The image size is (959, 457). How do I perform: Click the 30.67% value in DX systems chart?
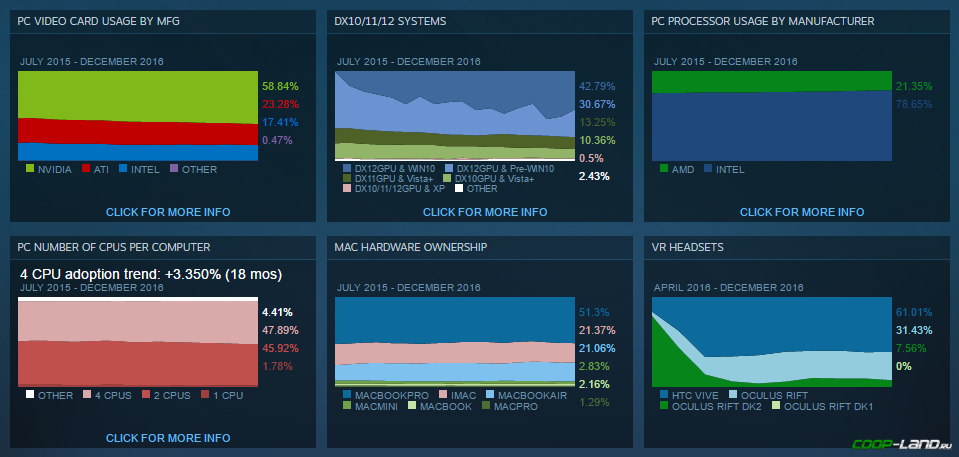click(x=597, y=104)
